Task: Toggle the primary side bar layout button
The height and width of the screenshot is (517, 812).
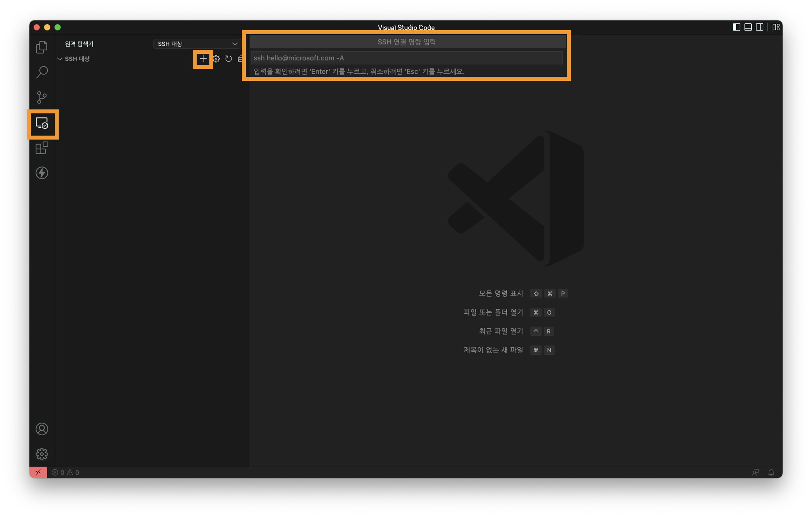Action: pyautogui.click(x=736, y=27)
